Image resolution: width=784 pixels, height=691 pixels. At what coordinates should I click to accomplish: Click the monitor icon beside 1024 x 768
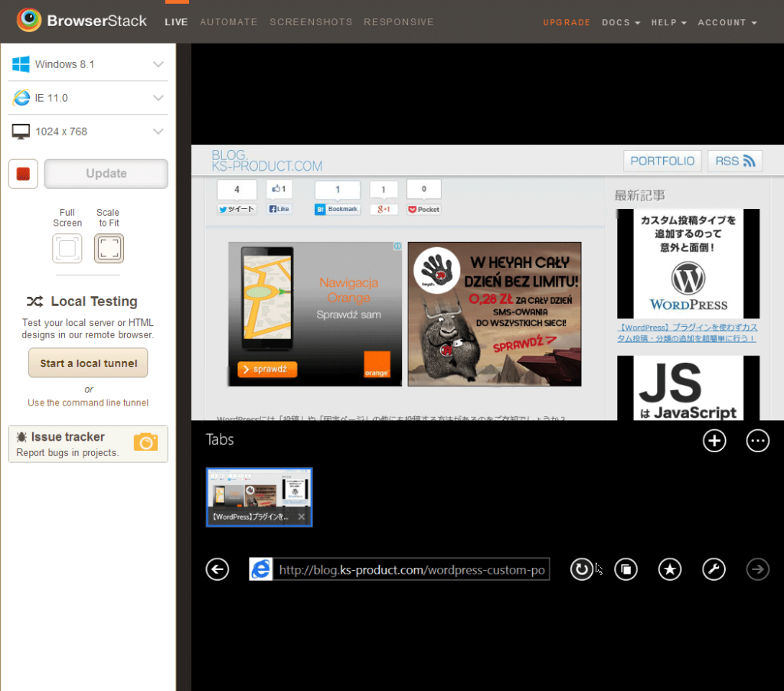point(21,132)
